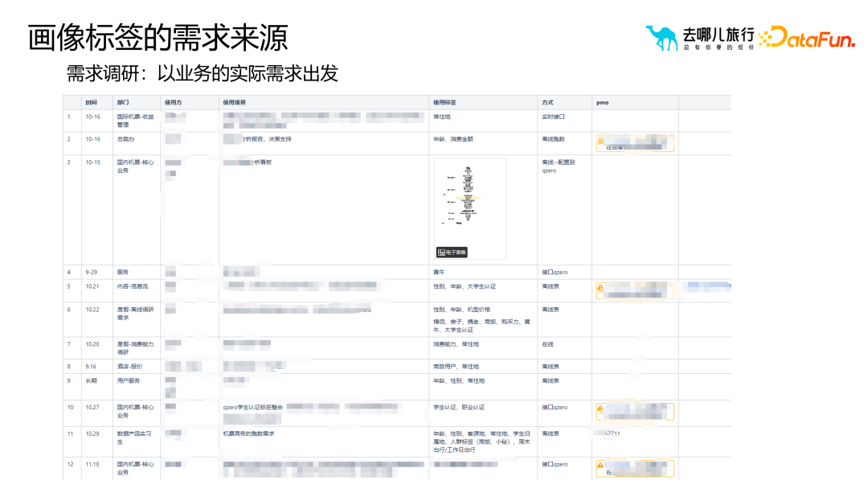
Task: Click the highlighted orange row inside the embedded chart
Action: 469,198
